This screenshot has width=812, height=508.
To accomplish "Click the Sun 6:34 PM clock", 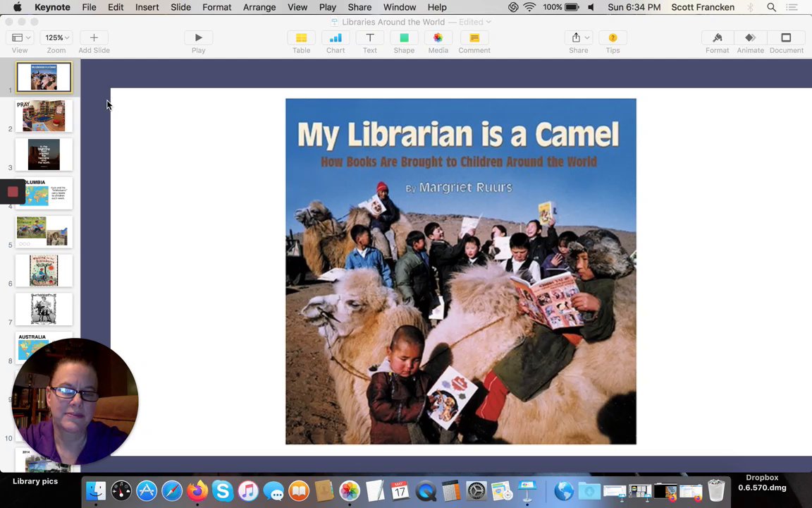I will click(x=634, y=7).
